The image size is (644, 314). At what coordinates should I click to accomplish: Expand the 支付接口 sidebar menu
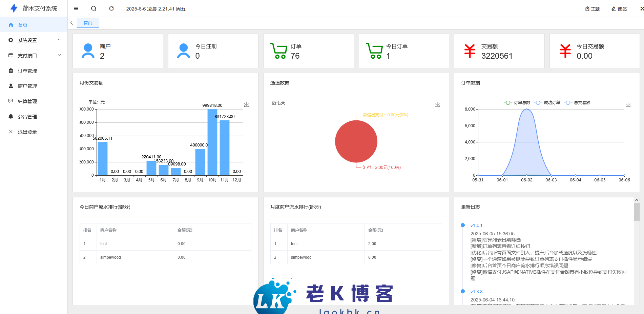pos(34,56)
